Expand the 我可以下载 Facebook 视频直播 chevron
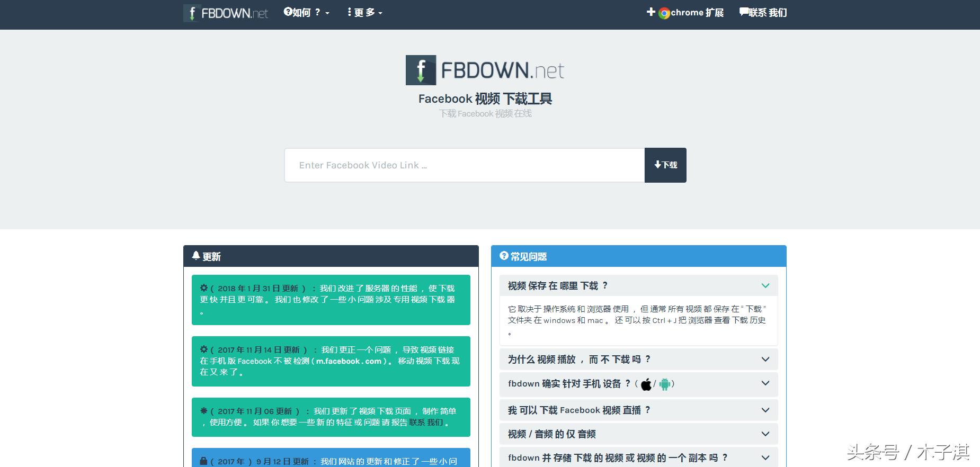Image resolution: width=980 pixels, height=467 pixels. tap(765, 410)
